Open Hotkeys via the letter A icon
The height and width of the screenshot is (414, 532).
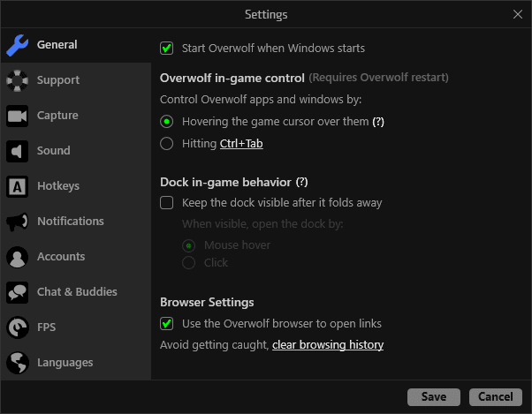18,186
